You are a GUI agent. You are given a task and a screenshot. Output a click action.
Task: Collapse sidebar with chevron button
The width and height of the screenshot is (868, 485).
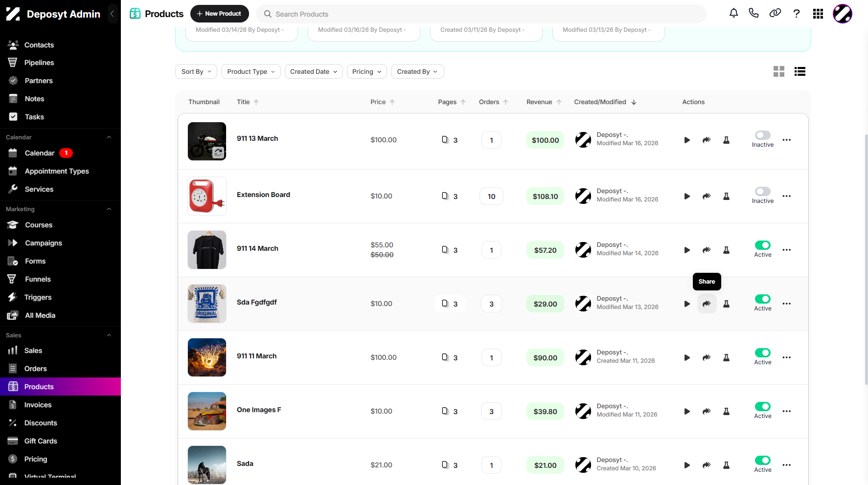[x=112, y=14]
